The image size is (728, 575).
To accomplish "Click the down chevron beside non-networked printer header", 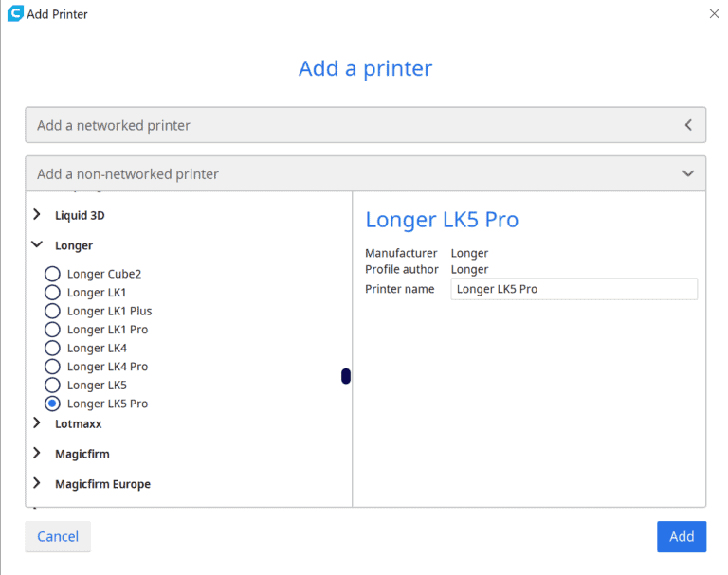I will coord(688,173).
